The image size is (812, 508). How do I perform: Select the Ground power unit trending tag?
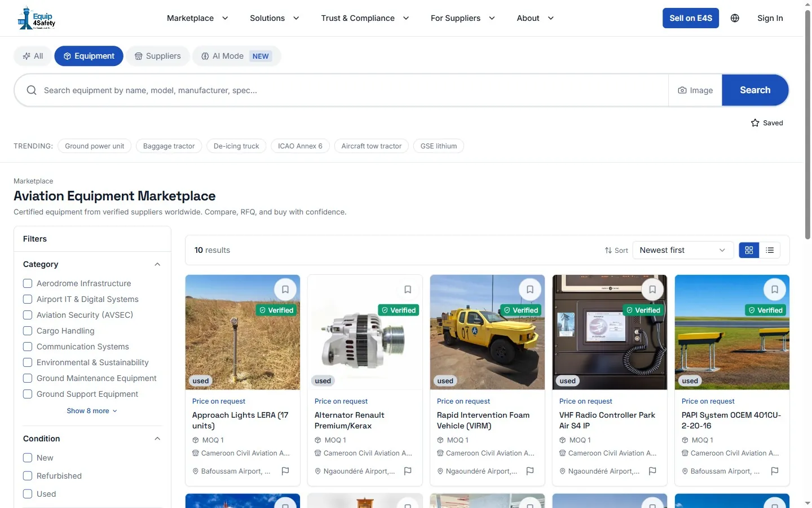pos(95,146)
